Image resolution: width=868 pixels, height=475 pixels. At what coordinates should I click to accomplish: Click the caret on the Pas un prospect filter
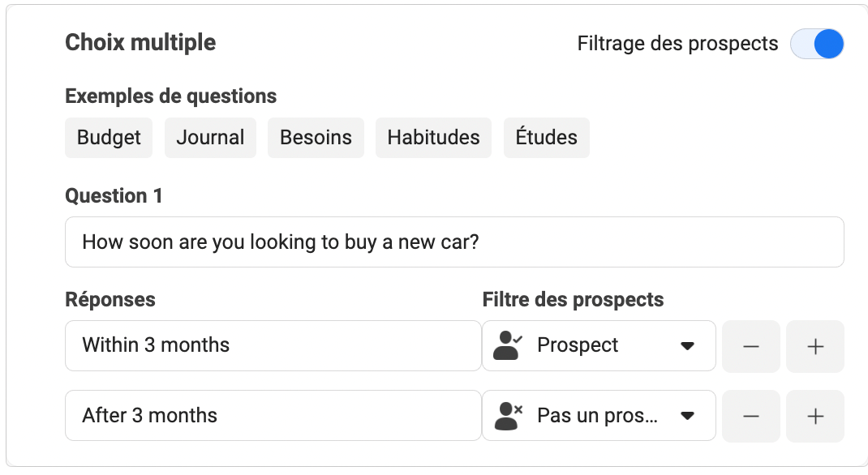689,415
